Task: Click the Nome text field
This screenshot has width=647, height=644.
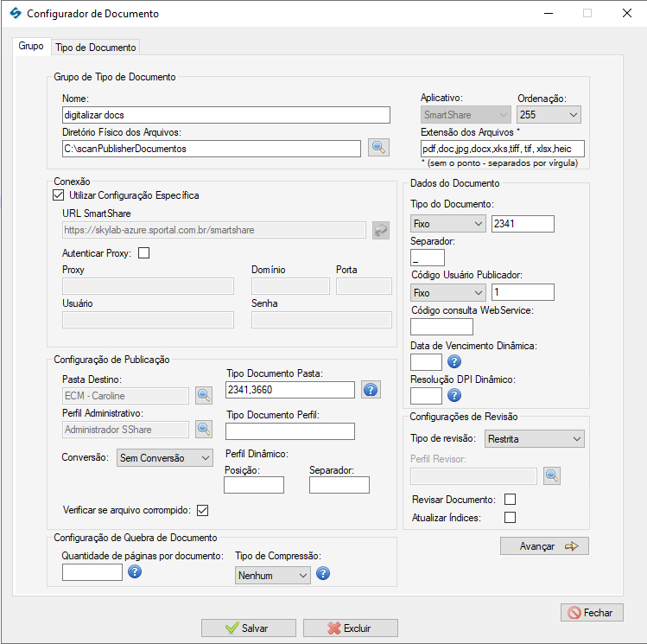Action: (226, 114)
